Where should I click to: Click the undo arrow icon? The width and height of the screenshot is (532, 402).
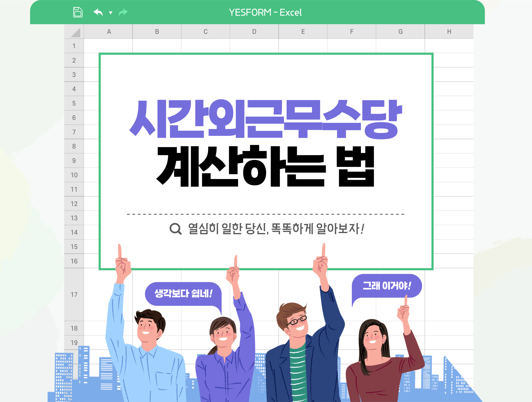[x=98, y=12]
